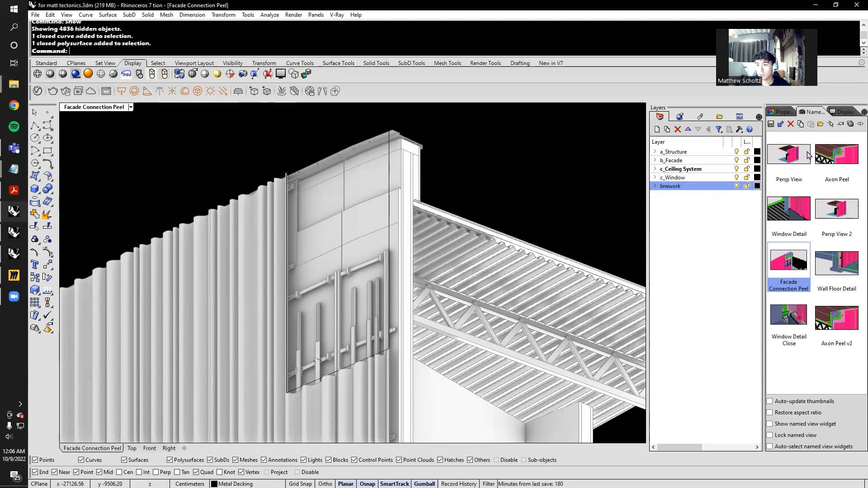Viewport: 868px width, 488px height.
Task: Expand the a_Structure layer tree
Action: [x=656, y=151]
